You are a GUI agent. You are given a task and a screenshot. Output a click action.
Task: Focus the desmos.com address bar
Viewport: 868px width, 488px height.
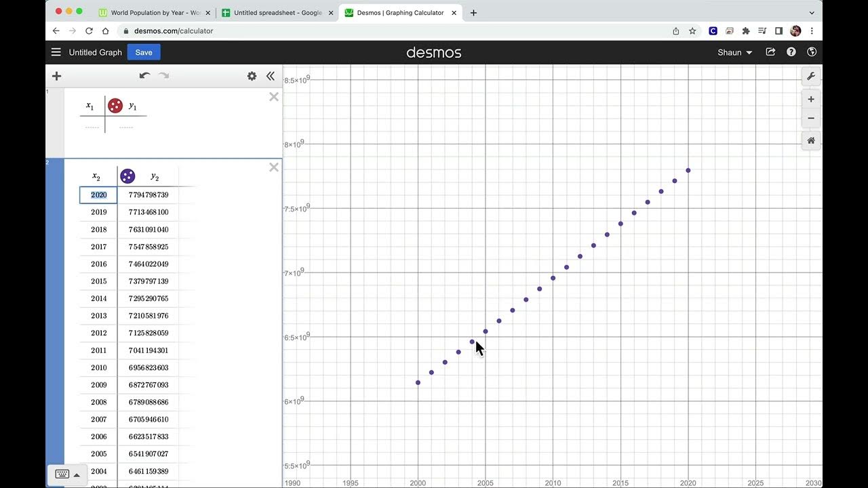click(x=393, y=30)
